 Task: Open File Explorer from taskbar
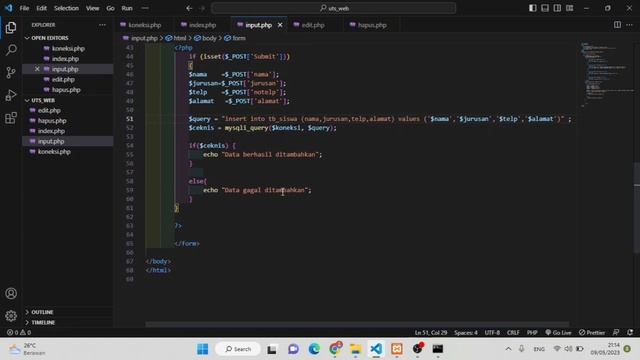(356, 349)
